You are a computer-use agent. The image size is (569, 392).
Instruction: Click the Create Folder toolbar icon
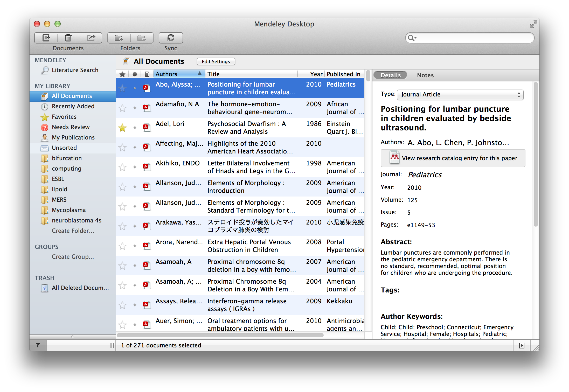point(119,38)
